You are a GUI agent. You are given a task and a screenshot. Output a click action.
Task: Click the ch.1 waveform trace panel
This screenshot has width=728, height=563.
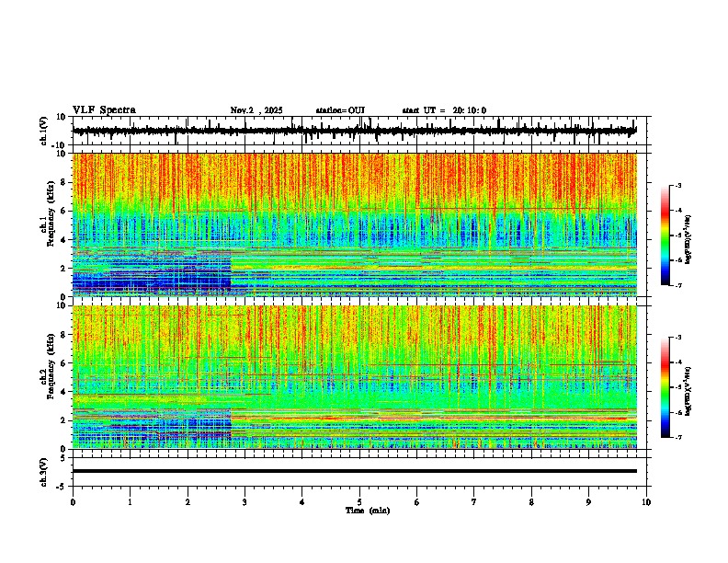coord(359,131)
